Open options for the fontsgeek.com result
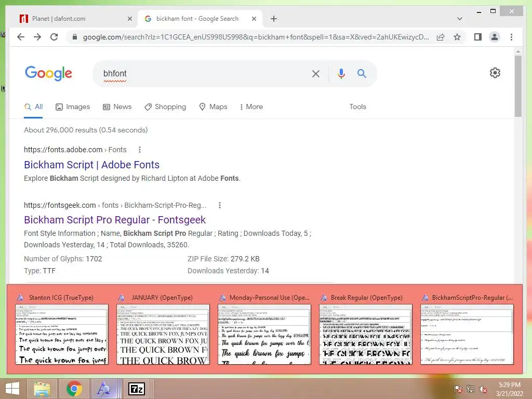This screenshot has width=532, height=399. (220, 205)
